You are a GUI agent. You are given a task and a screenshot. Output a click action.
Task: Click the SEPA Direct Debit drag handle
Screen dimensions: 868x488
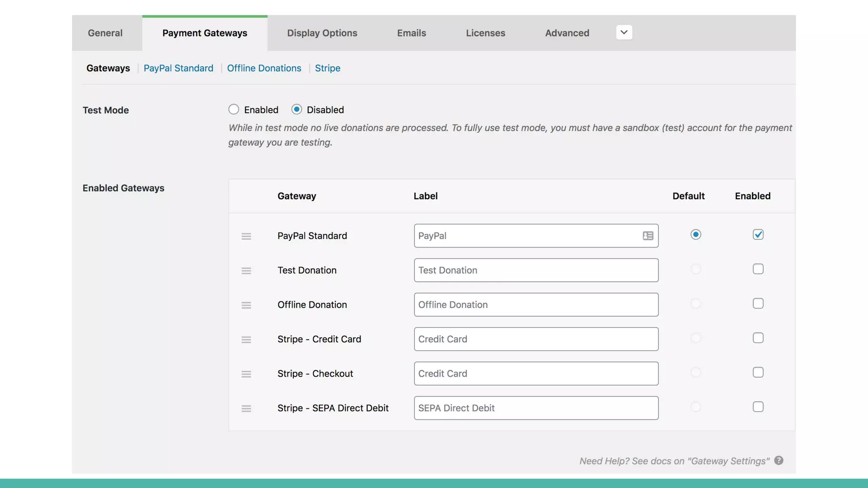click(246, 408)
